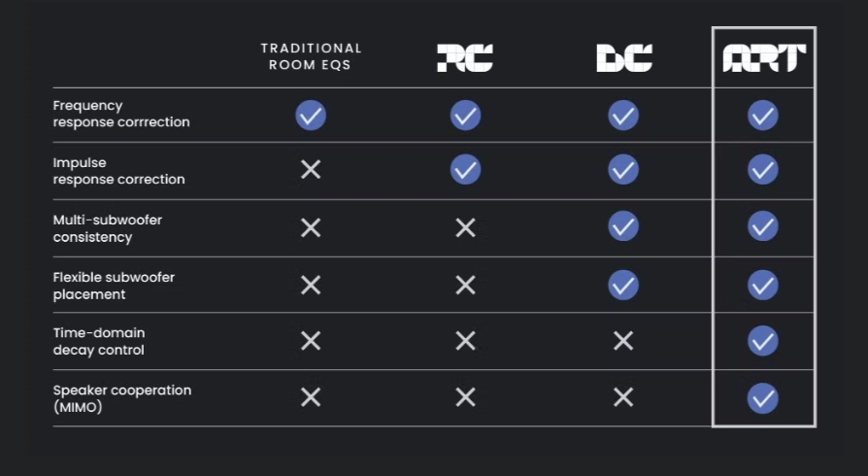
Task: Click RC cross for Multi-subwoofer consistency
Action: [x=465, y=227]
